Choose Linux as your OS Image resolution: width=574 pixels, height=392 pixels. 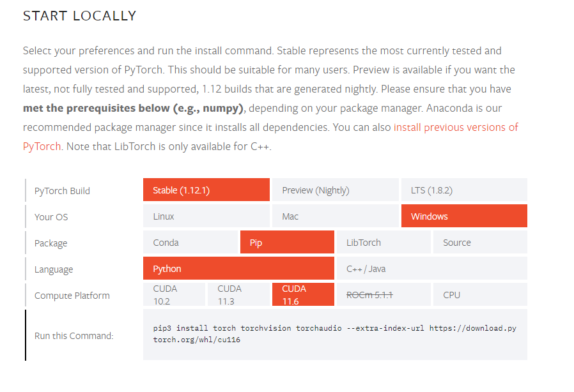tap(206, 216)
